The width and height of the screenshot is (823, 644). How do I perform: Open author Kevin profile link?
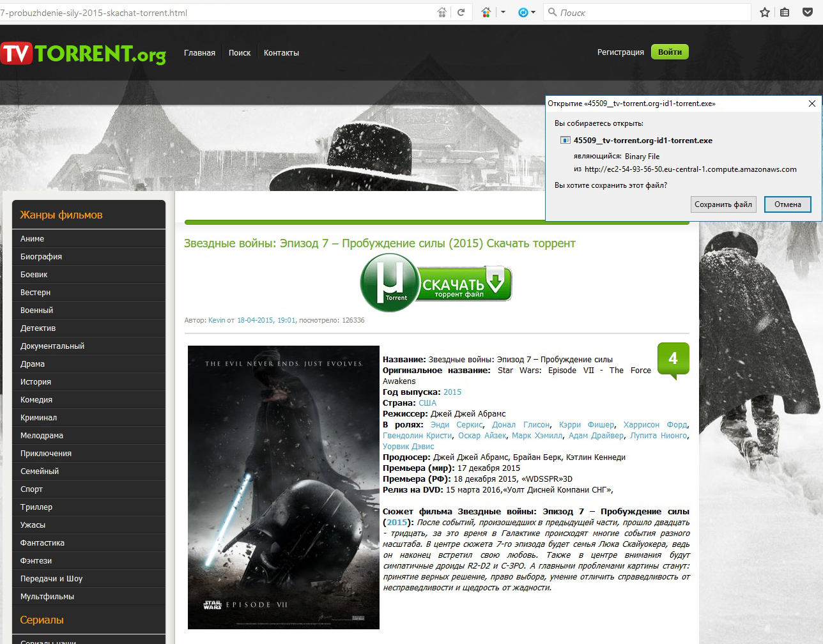pyautogui.click(x=217, y=320)
